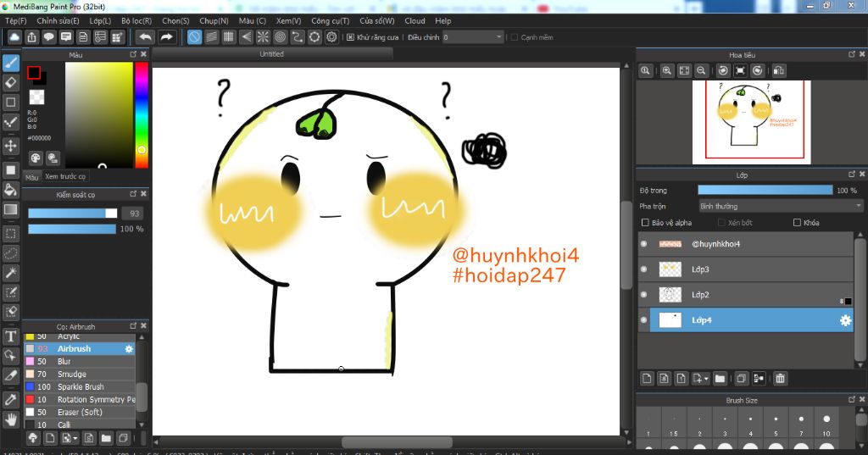868x455 pixels.
Task: Select the Bucket fill tool
Action: [x=10, y=190]
